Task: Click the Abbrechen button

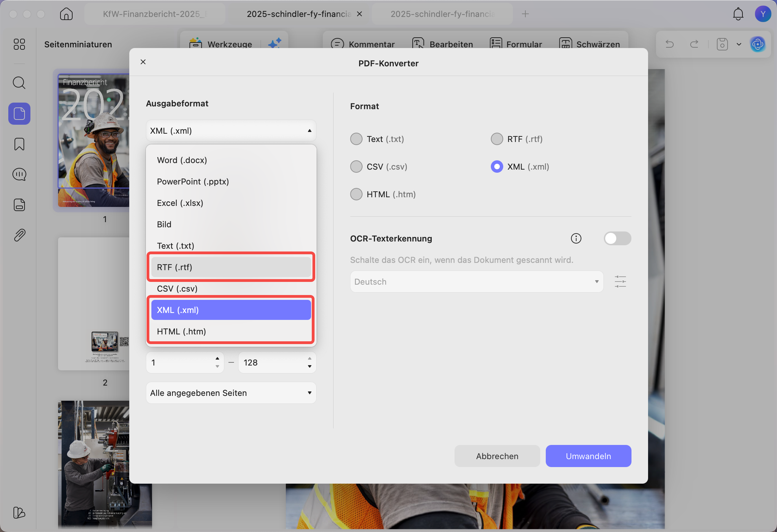Action: (x=497, y=456)
